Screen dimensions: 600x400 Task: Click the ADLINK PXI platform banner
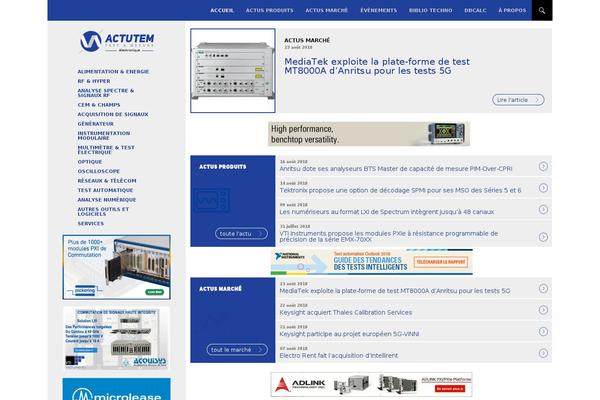coord(372,384)
